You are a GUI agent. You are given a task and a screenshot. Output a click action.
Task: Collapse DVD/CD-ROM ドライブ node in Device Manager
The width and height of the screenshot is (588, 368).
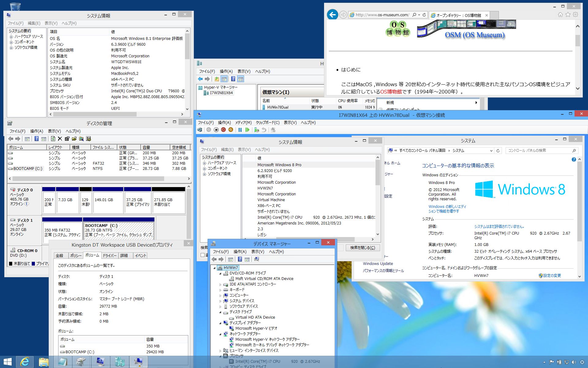tap(220, 273)
